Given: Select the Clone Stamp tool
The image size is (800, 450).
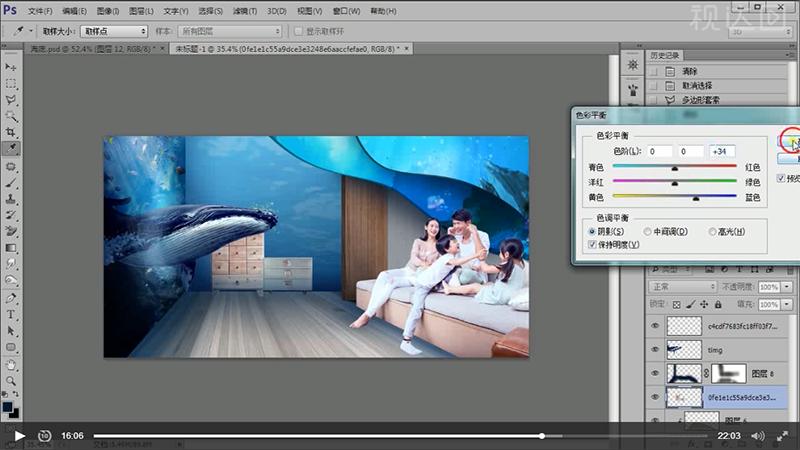Looking at the screenshot, I should click(11, 199).
